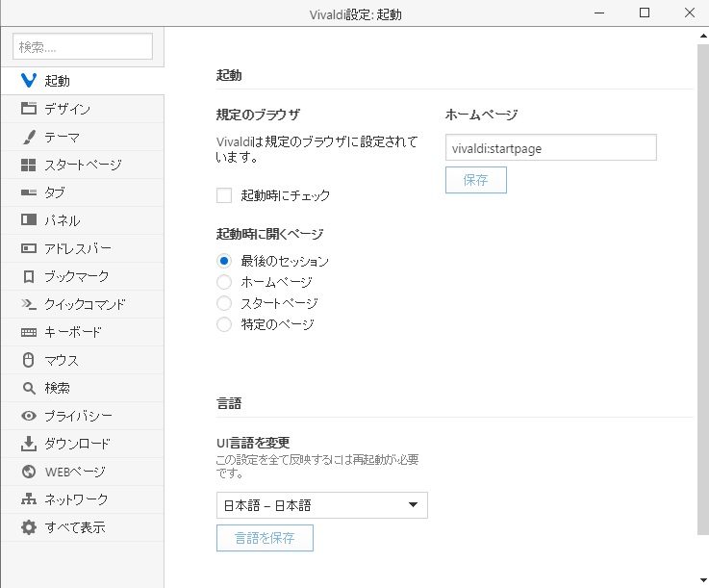Click the quick command icon beside クイックコマンド
709x588 pixels.
(x=29, y=304)
